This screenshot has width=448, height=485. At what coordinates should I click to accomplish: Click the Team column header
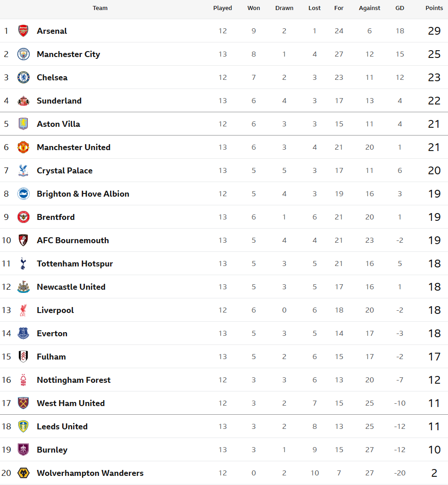[100, 8]
